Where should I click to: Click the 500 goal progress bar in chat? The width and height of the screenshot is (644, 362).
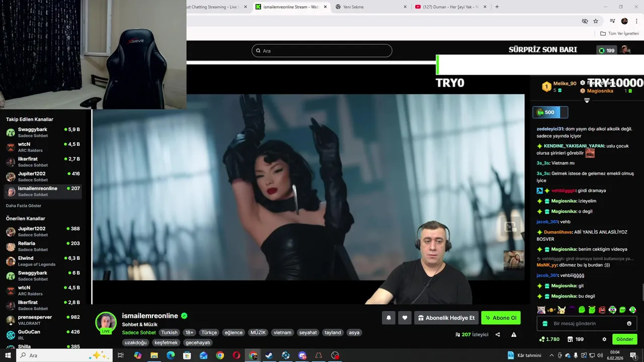coord(550,112)
